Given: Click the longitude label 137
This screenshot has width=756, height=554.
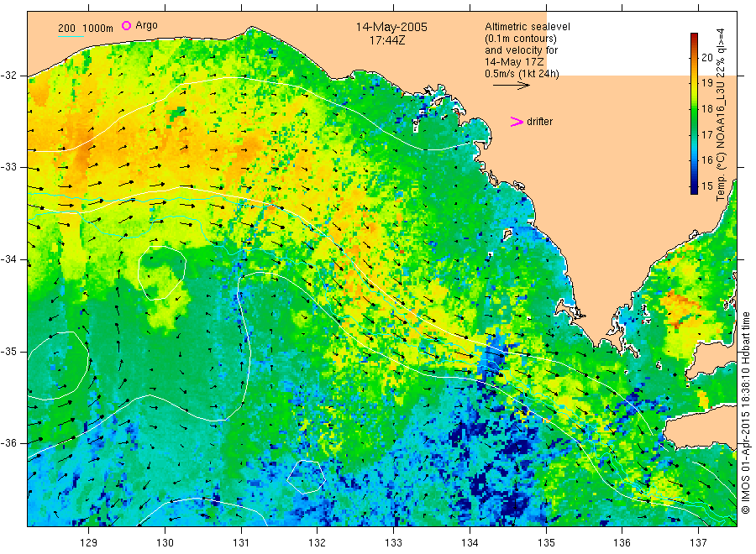Looking at the screenshot, I should coord(698,543).
